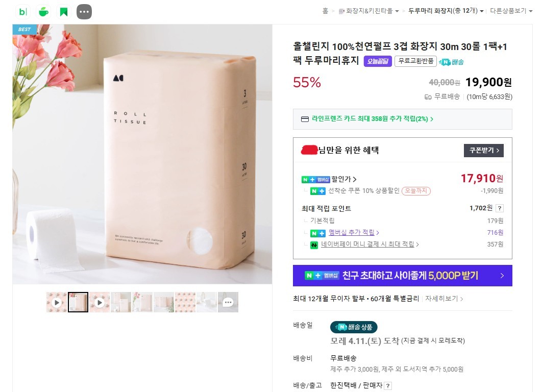Click the question mark next to 판매자
Viewport: 542px width, 392px height.
(x=388, y=386)
